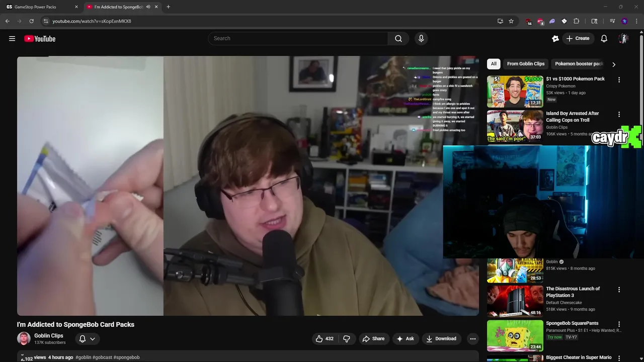Install the app via the address bar icon
This screenshot has height=362, width=644.
[500, 21]
